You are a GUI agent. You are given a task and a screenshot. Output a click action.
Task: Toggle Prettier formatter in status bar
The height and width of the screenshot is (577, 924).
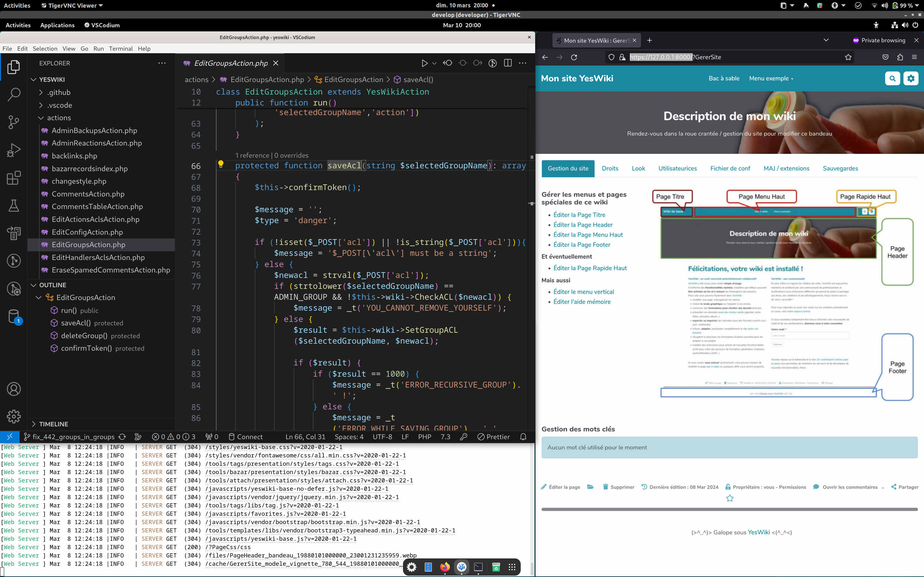[x=493, y=437]
